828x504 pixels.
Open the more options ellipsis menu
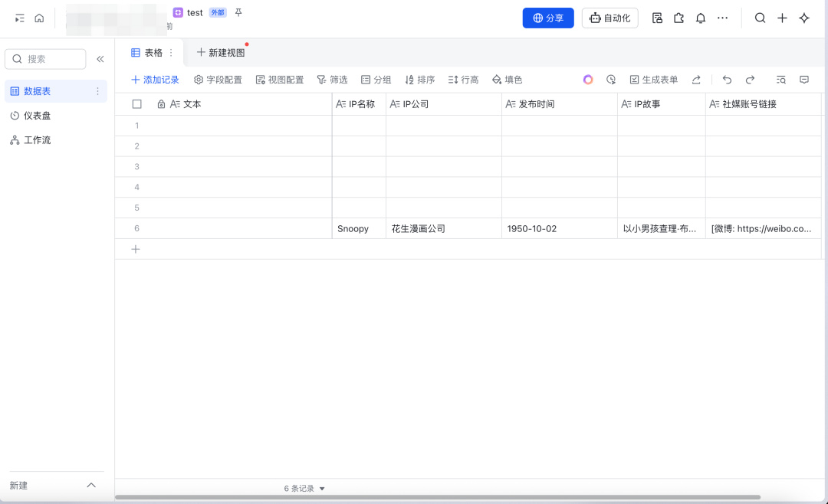(x=722, y=18)
